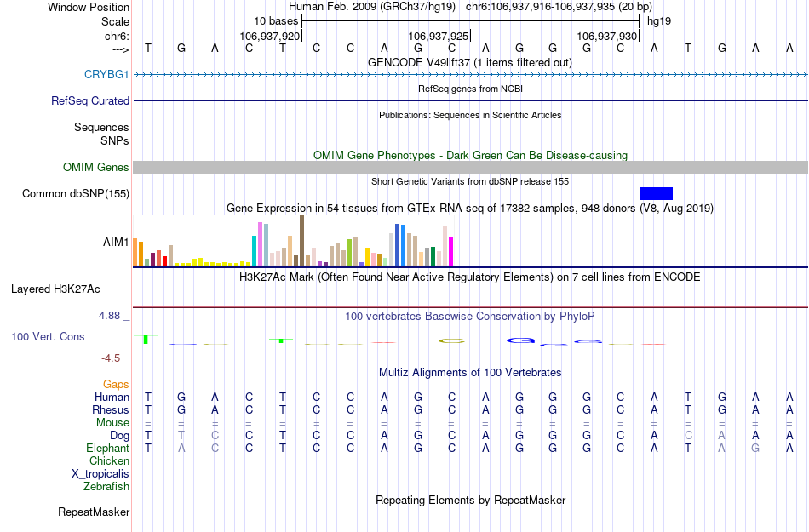Viewport: 809px width, 532px height.
Task: Click the Common dbSNP(155) track label
Action: coord(76,193)
